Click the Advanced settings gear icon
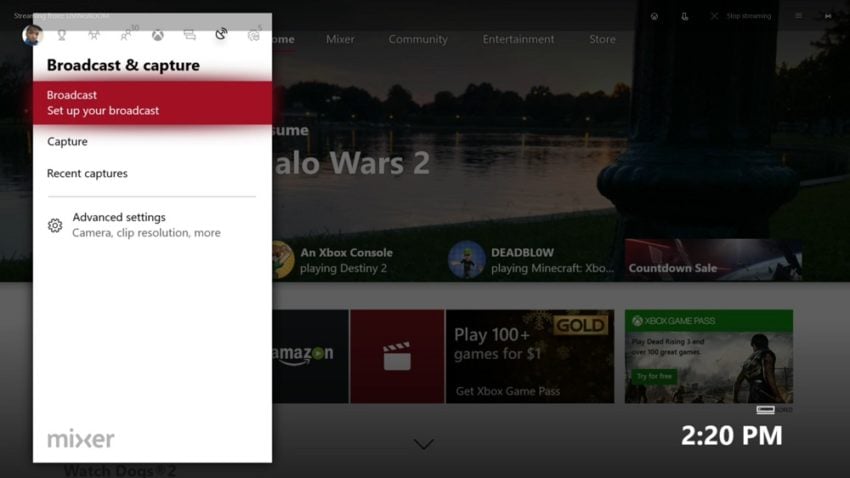Viewport: 850px width, 478px height. 55,225
